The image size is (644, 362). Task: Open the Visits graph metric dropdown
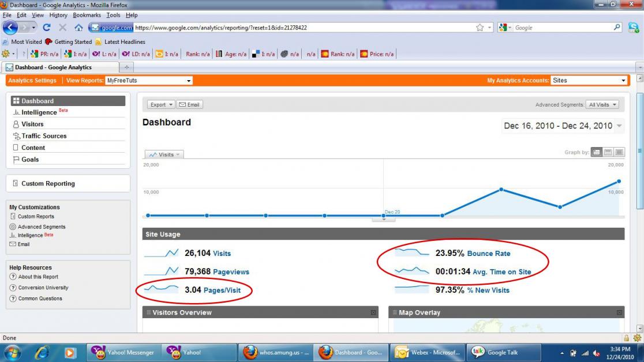coord(164,154)
